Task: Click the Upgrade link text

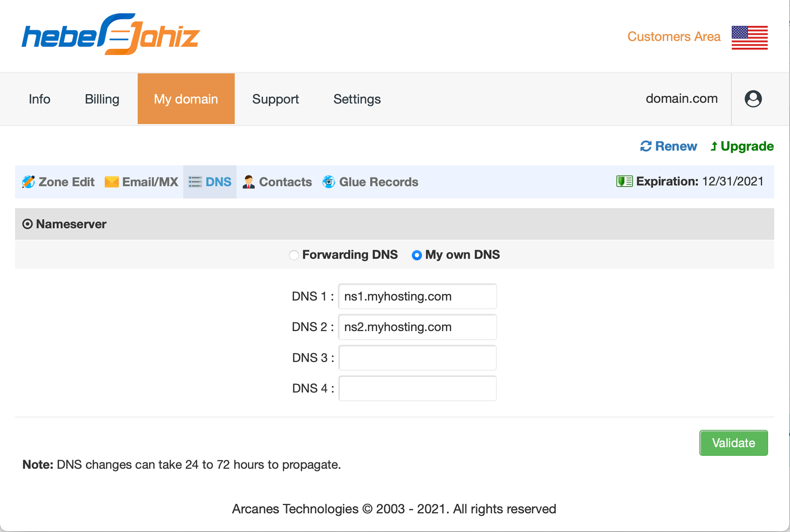Action: tap(747, 146)
